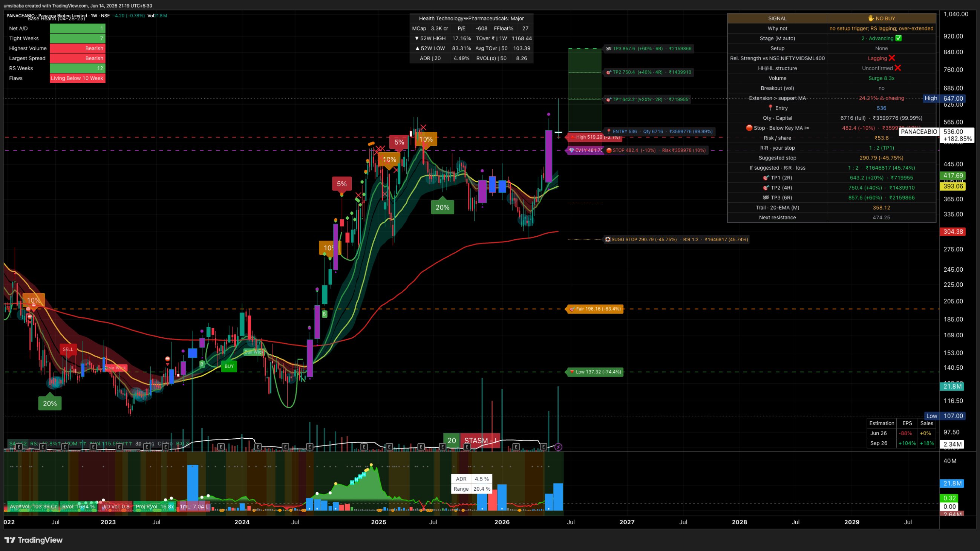The width and height of the screenshot is (980, 551).
Task: Click the Why not reason text
Action: click(881, 29)
